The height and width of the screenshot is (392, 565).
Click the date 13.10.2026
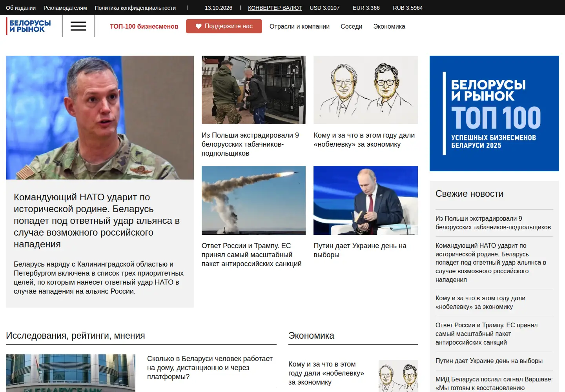pyautogui.click(x=219, y=8)
